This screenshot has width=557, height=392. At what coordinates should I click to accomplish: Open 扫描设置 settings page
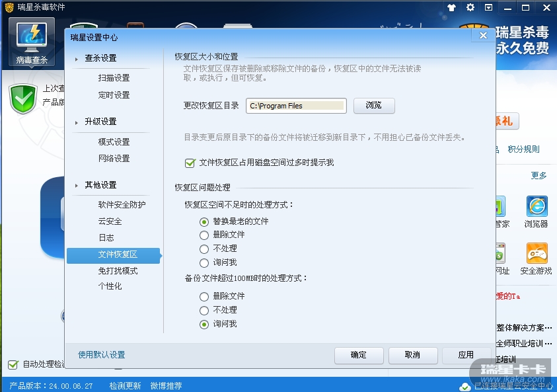click(114, 78)
